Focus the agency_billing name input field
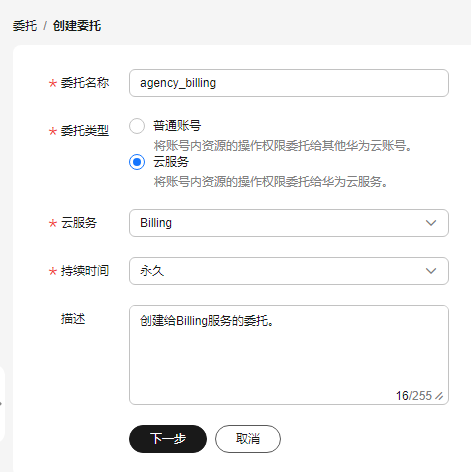 point(289,83)
